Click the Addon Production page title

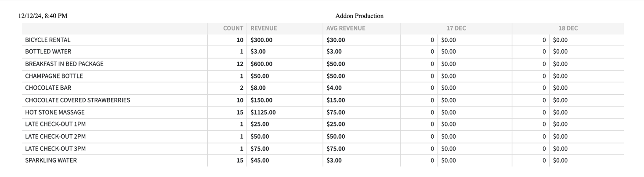tap(359, 16)
